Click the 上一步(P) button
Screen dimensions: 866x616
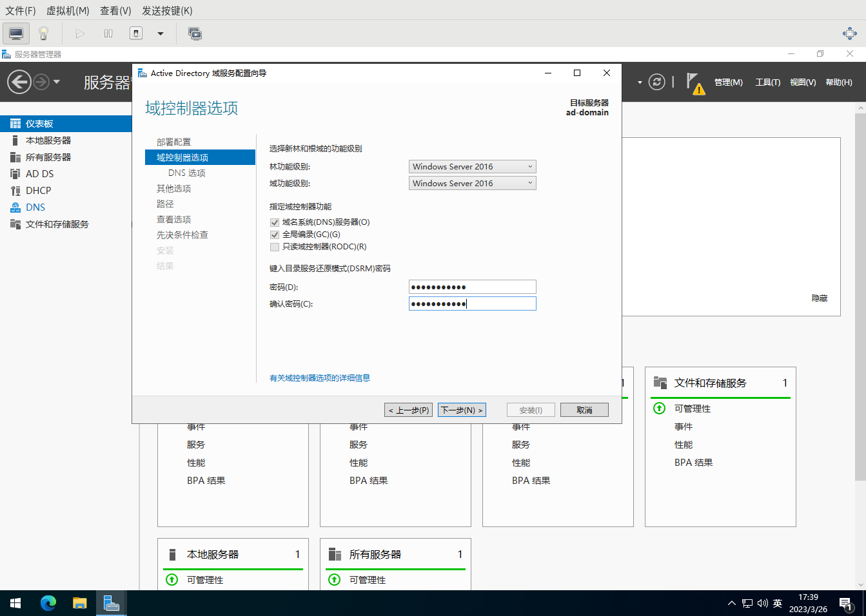pos(409,410)
